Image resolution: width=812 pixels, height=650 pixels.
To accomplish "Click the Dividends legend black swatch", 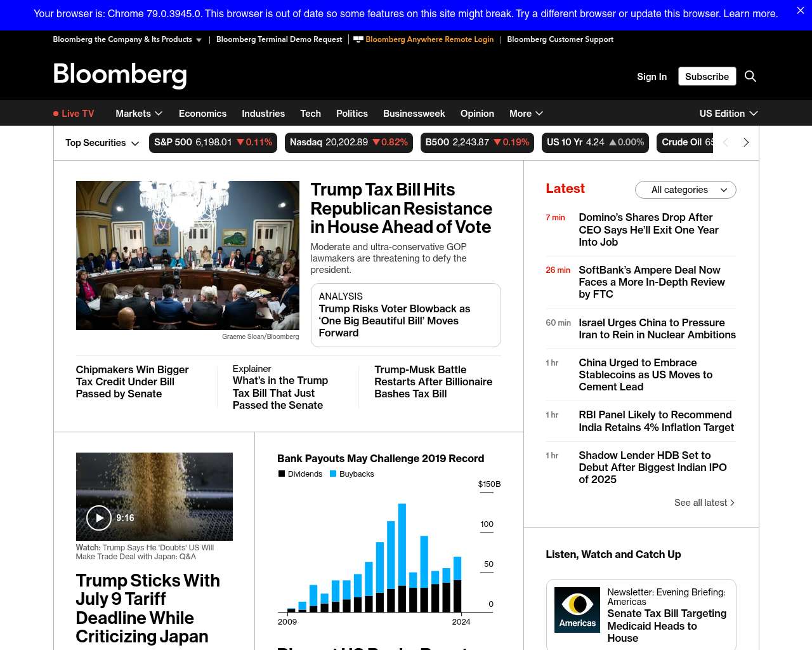I will [x=282, y=474].
